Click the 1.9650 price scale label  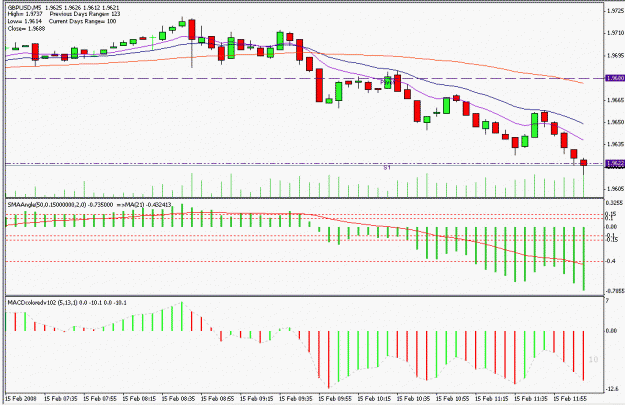[x=614, y=122]
